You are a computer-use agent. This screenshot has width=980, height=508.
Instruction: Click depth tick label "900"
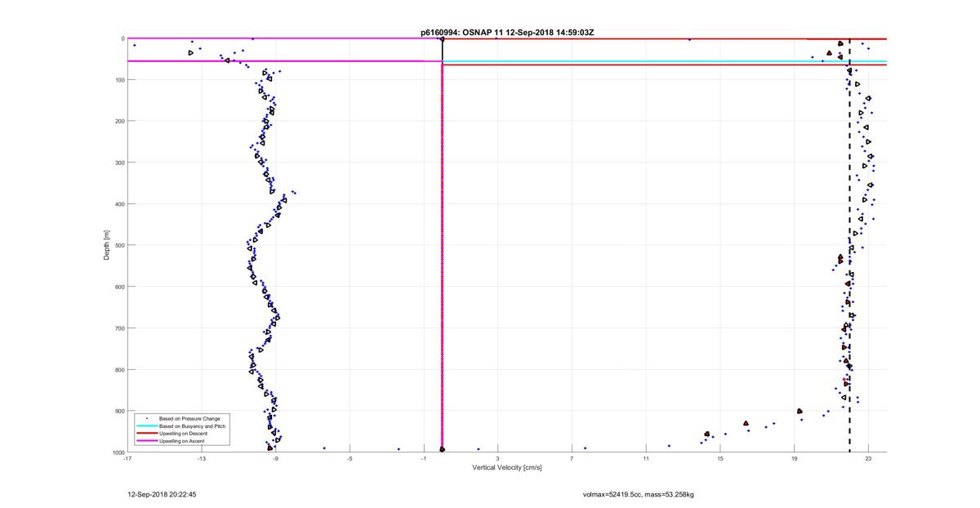click(x=119, y=411)
